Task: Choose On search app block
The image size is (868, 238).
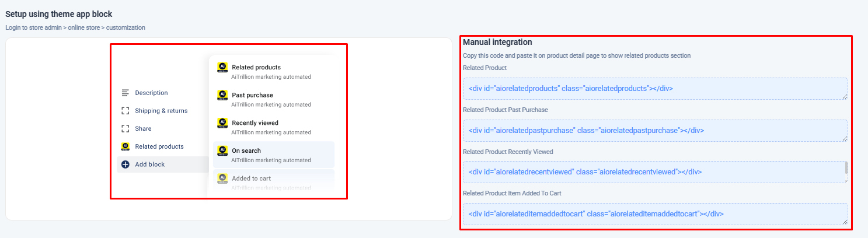Action: [274, 155]
